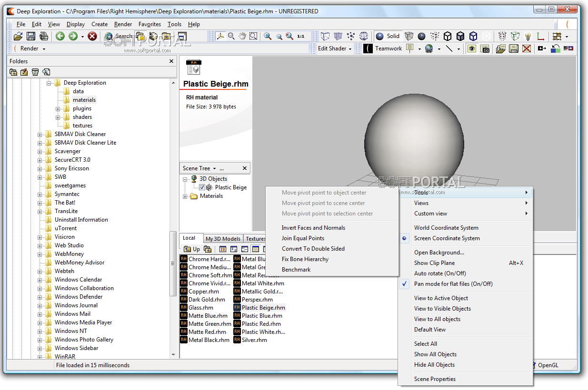This screenshot has width=588, height=390.
Task: Click the red Stop icon
Action: [x=92, y=36]
